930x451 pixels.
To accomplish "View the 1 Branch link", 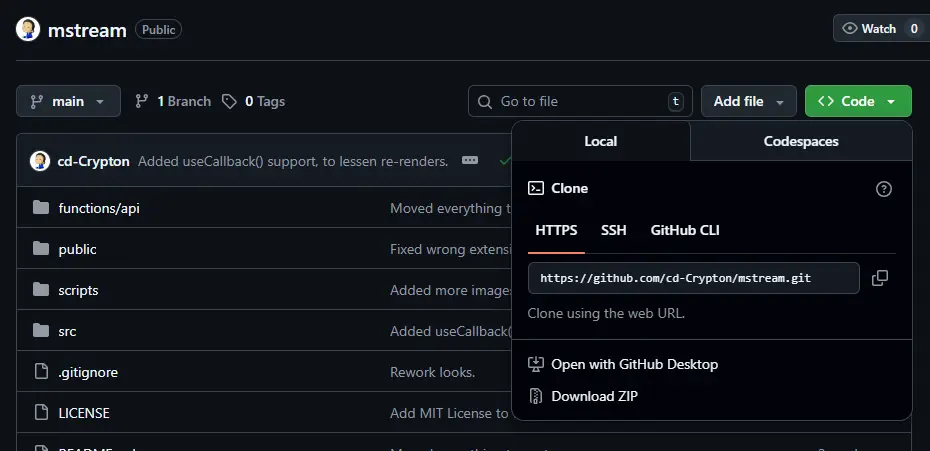I will click(173, 101).
